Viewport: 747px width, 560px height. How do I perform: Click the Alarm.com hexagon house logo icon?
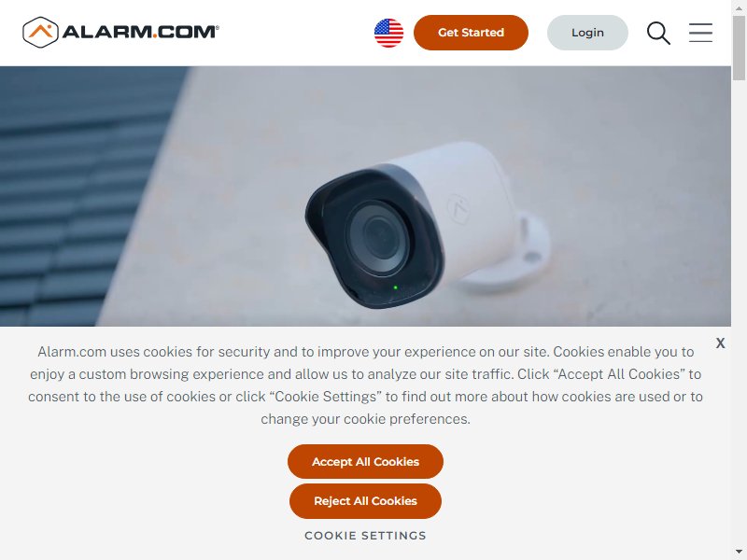(40, 33)
